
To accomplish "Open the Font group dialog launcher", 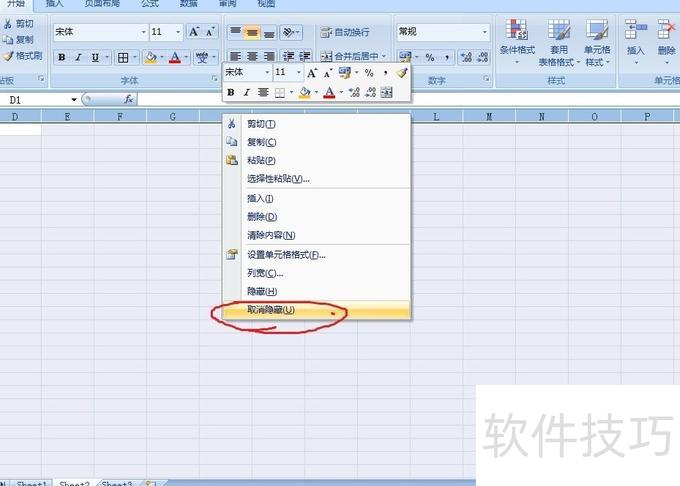I will click(x=215, y=78).
